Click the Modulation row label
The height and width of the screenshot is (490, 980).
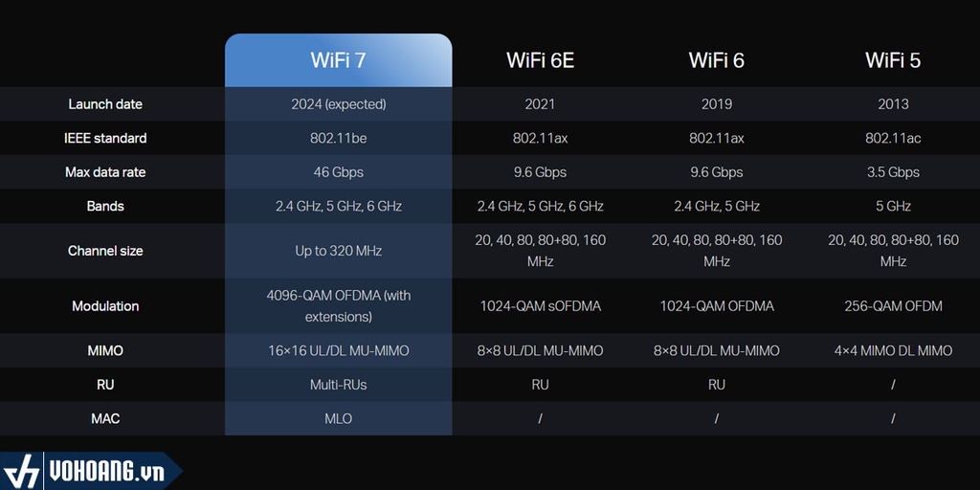[x=105, y=306]
